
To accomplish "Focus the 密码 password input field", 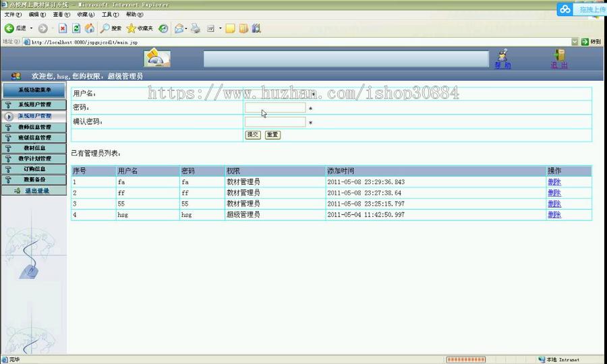I will click(275, 108).
